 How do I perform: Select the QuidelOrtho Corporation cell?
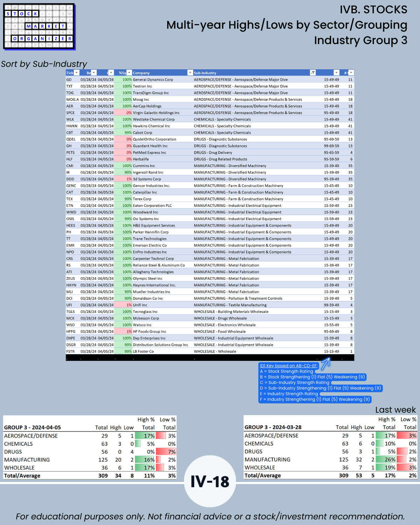click(154, 139)
